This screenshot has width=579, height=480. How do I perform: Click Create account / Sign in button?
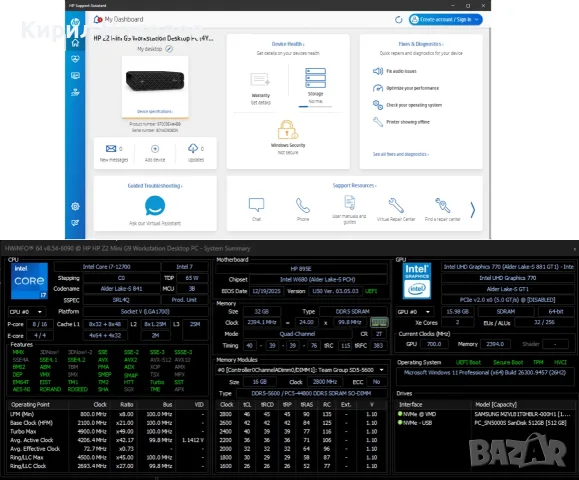pyautogui.click(x=446, y=20)
